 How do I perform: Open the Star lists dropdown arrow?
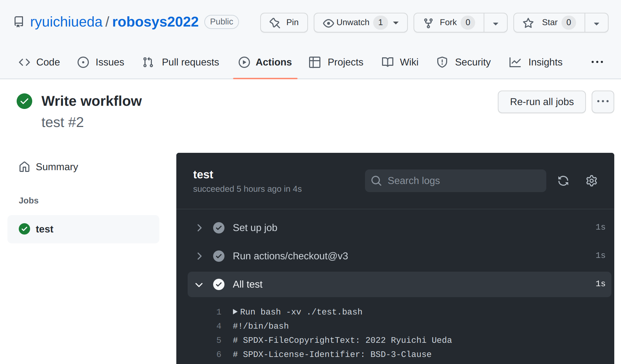pos(596,23)
